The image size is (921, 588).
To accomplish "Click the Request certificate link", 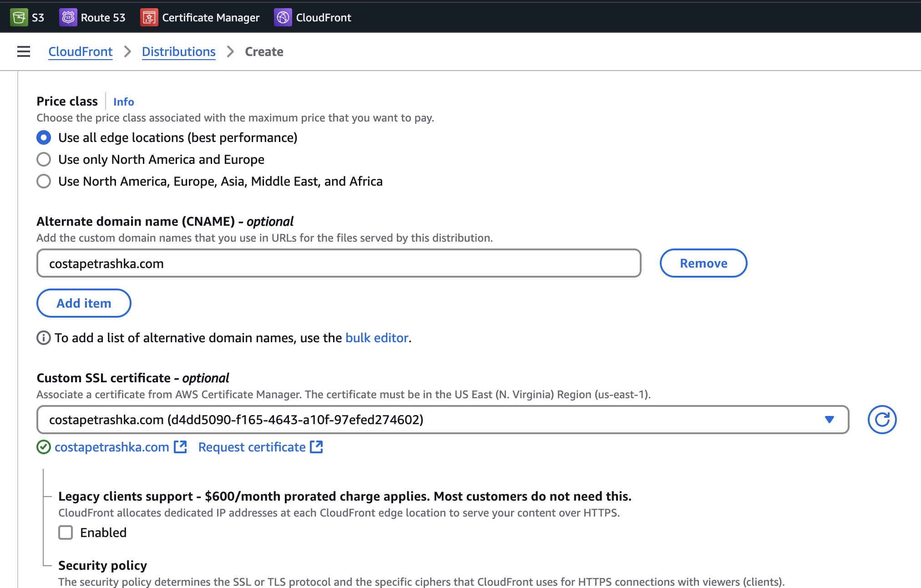I will click(x=252, y=447).
